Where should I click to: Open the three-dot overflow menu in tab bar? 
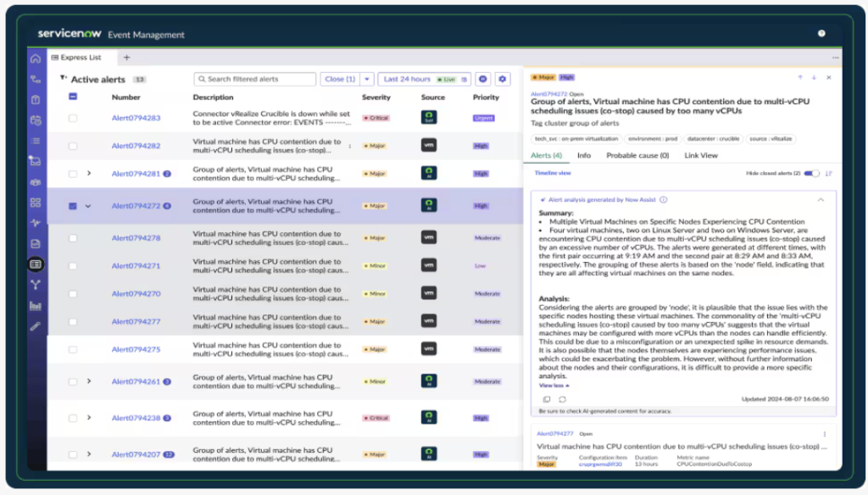coord(835,58)
